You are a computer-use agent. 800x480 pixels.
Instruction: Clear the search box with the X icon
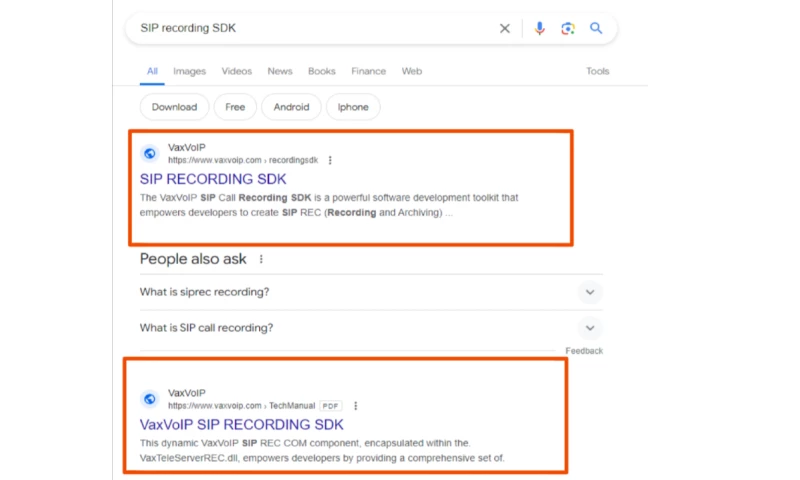point(504,29)
